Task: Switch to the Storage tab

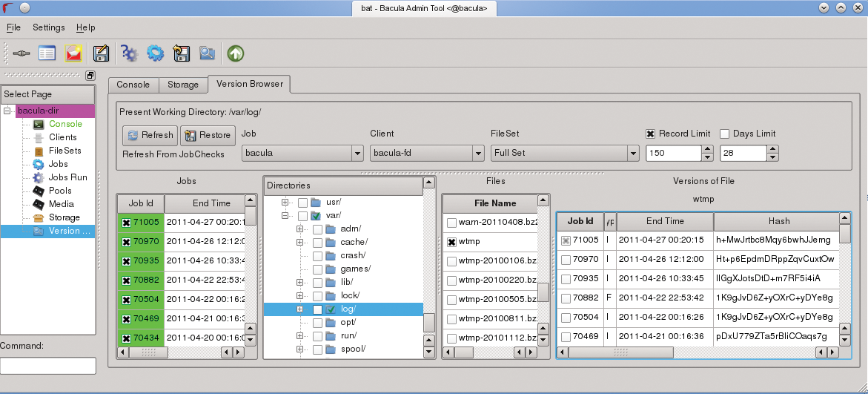Action: (182, 85)
